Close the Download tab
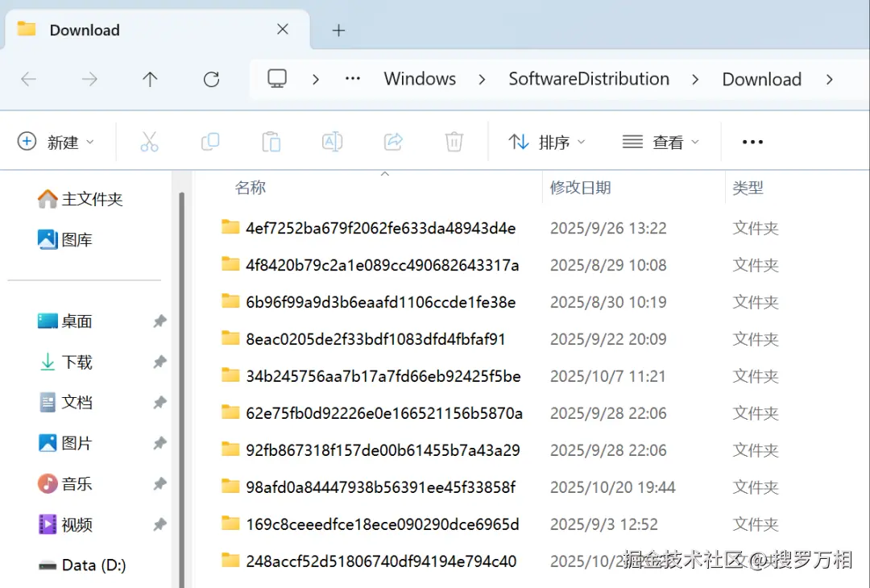This screenshot has width=870, height=588. coord(283,29)
